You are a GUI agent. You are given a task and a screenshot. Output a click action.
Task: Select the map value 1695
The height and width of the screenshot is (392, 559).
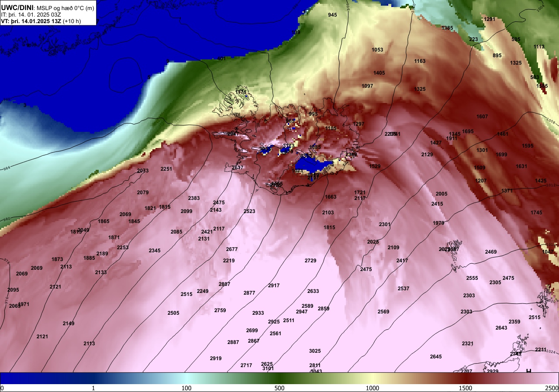(x=468, y=131)
